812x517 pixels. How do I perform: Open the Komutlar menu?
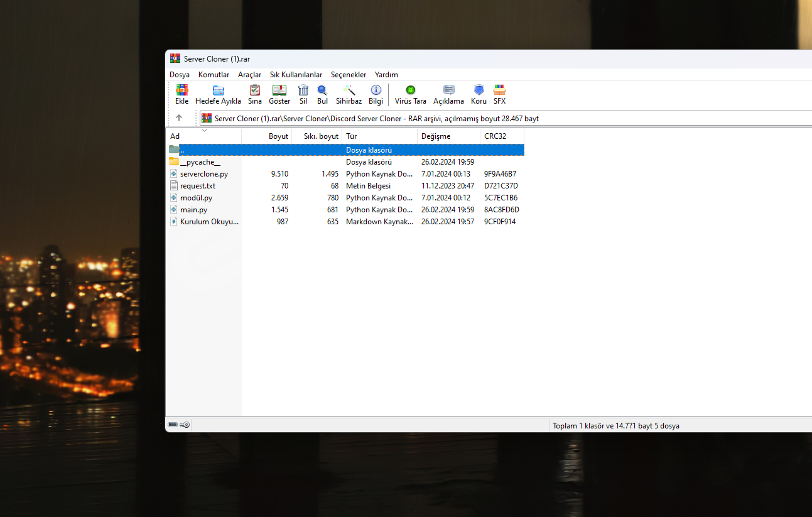(214, 75)
